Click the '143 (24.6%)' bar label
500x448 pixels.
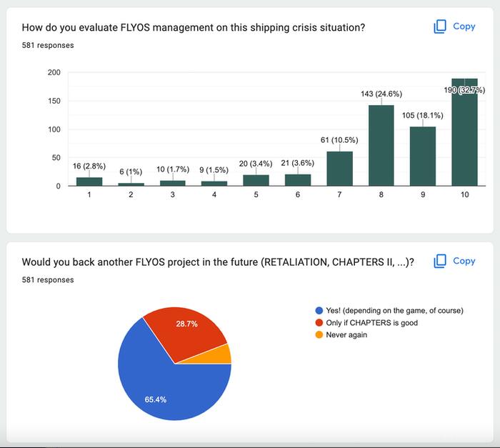pyautogui.click(x=381, y=94)
